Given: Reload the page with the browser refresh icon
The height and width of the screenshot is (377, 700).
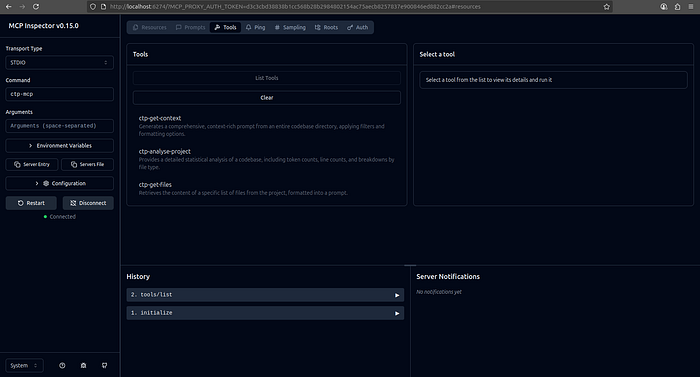Looking at the screenshot, I should 36,7.
